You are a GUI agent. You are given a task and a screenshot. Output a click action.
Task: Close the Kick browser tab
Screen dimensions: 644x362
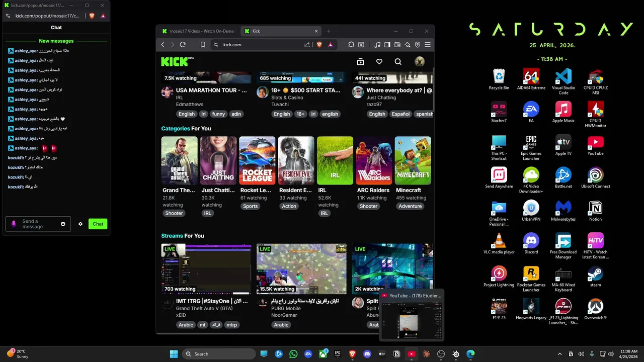click(316, 31)
